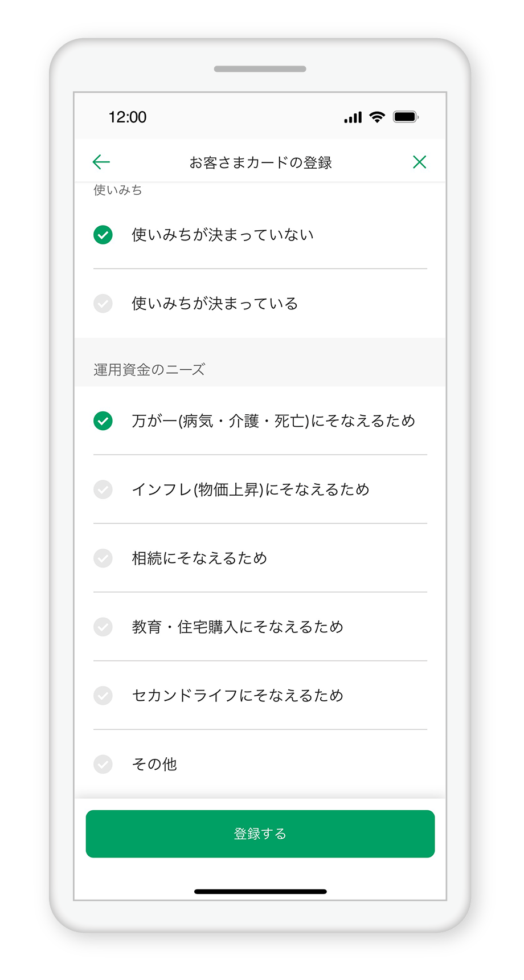Uncheck the green 使いみちが決まっていない checkmark
The width and height of the screenshot is (524, 980).
(103, 235)
